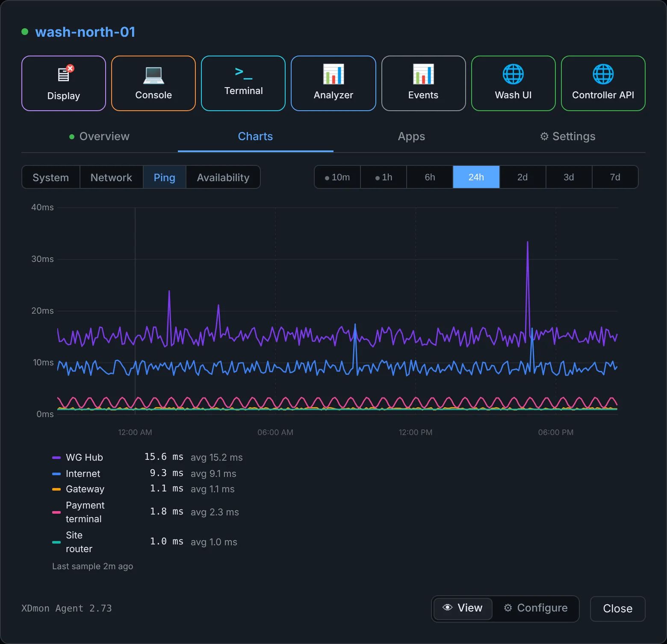This screenshot has height=644, width=667.
Task: Open the Settings tab
Action: click(567, 136)
